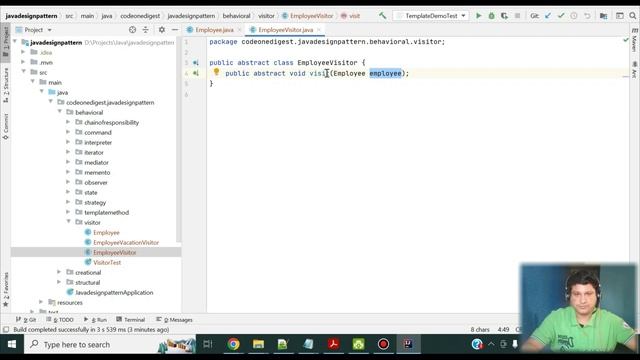
Task: Start debugging with the bug icon
Action: click(491, 16)
